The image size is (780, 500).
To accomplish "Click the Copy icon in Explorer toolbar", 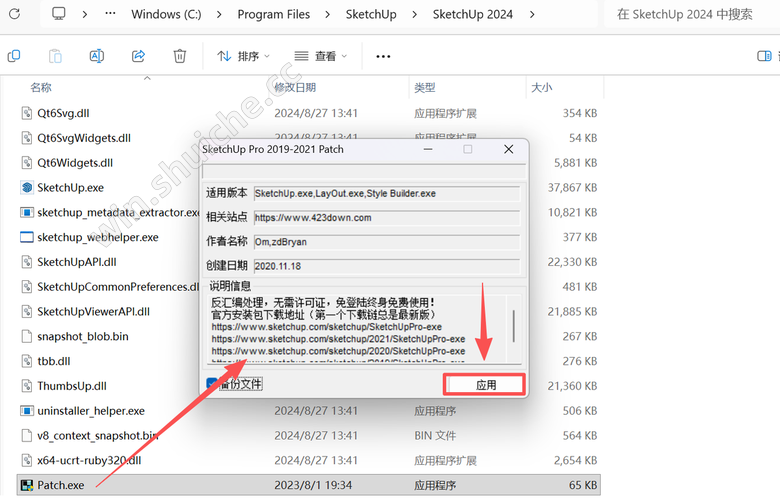I will click(13, 56).
